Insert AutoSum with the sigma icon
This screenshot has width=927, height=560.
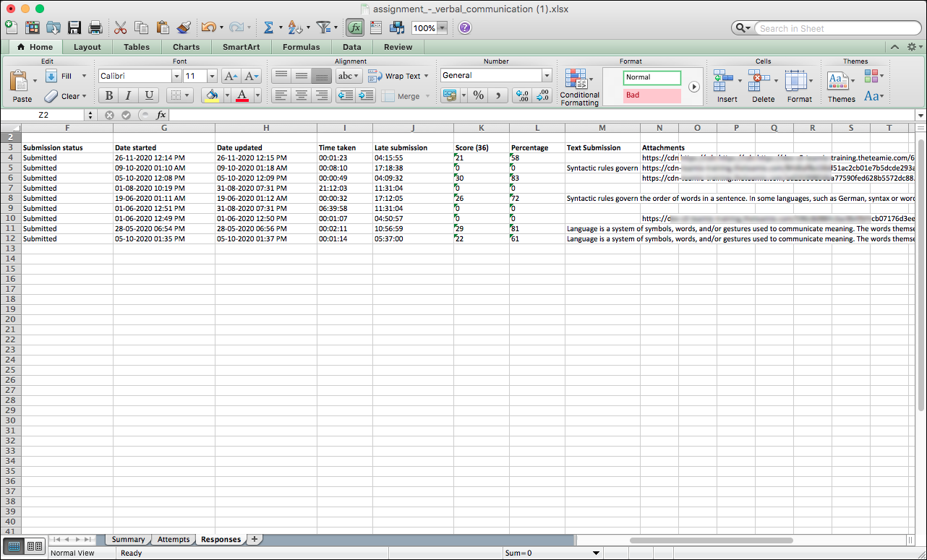point(268,27)
